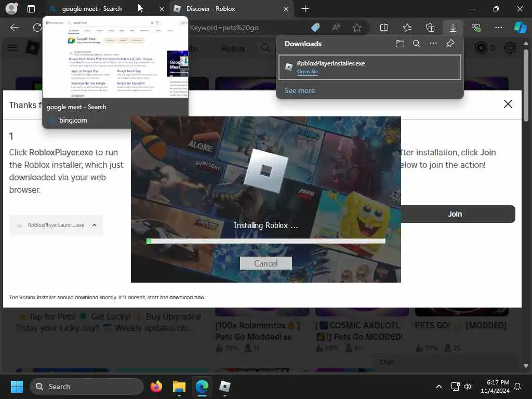Show hidden system tray icons
532x399 pixels.
[438, 387]
